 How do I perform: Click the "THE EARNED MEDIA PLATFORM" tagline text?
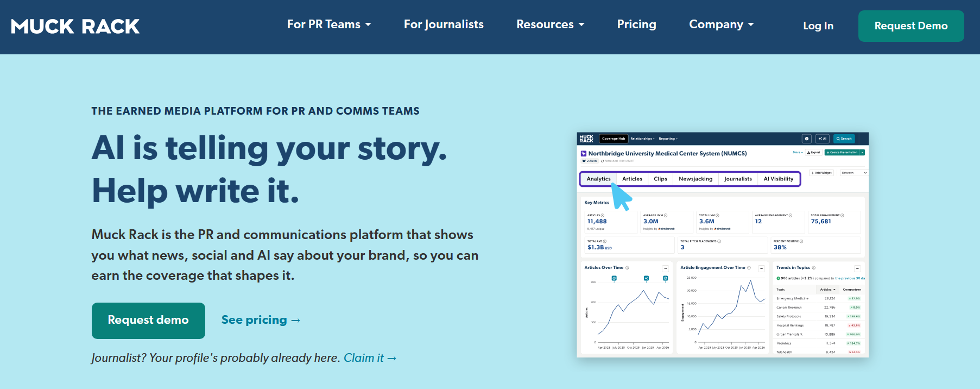pyautogui.click(x=255, y=111)
